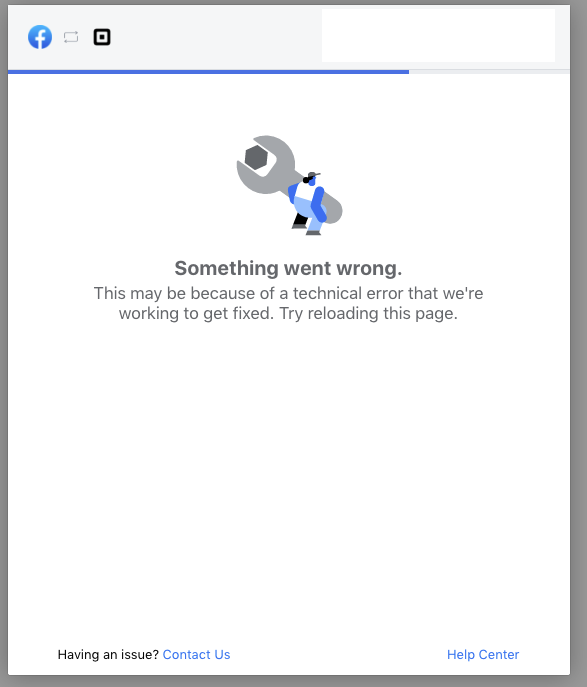
Task: Open the Help Center link
Action: coord(483,654)
